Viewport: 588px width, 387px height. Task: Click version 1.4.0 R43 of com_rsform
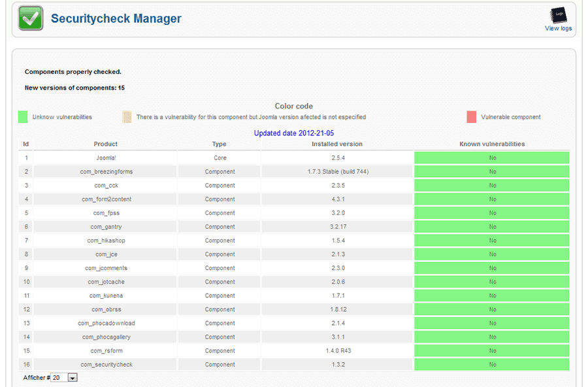coord(338,351)
